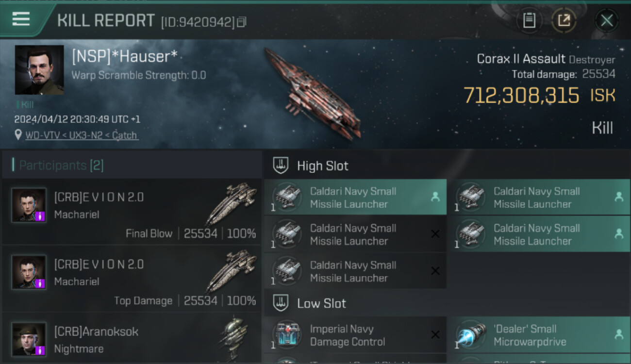Open the hamburger menu in top-left corner
This screenshot has height=364, width=631.
click(x=21, y=19)
